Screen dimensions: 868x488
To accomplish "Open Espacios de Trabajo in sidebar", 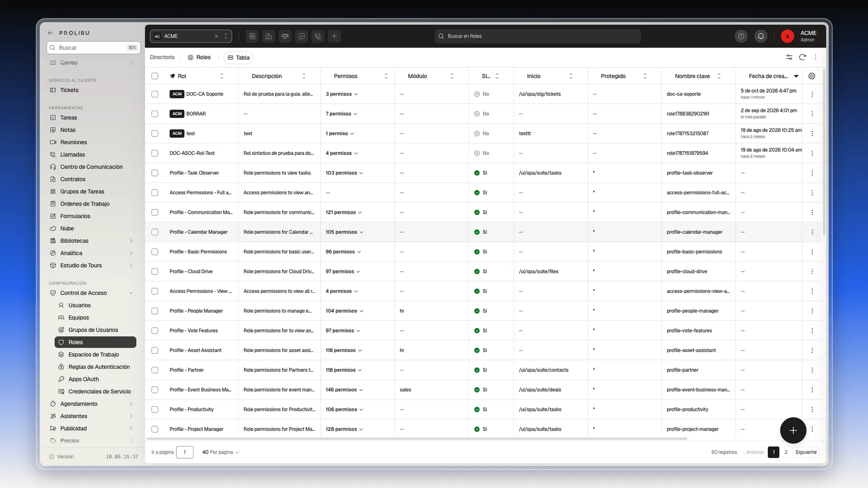I will pos(94,355).
